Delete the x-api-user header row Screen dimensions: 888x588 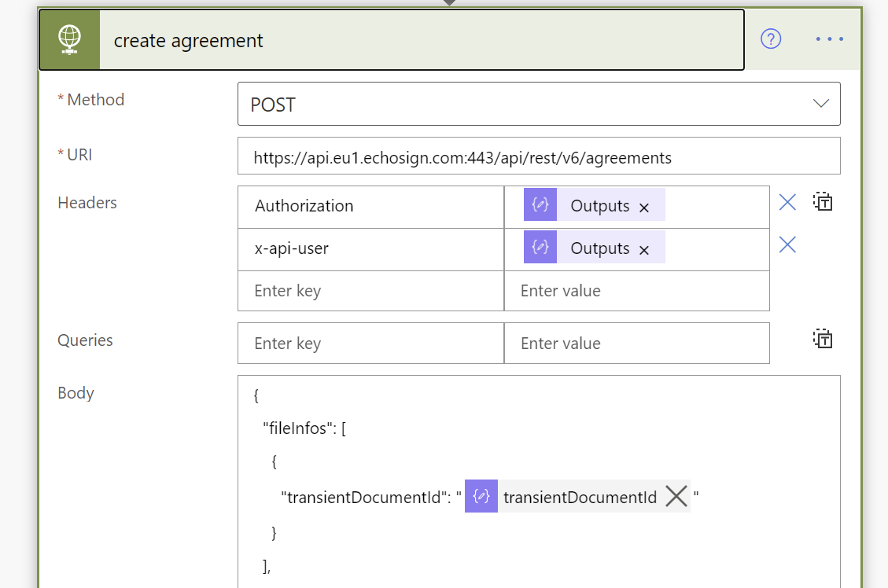tap(787, 244)
